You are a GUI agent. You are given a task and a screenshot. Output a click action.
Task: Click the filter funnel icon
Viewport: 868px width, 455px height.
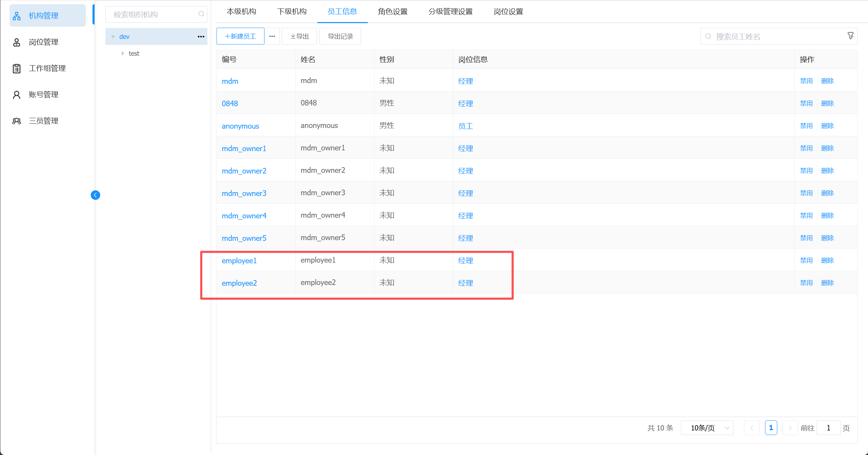click(x=850, y=36)
